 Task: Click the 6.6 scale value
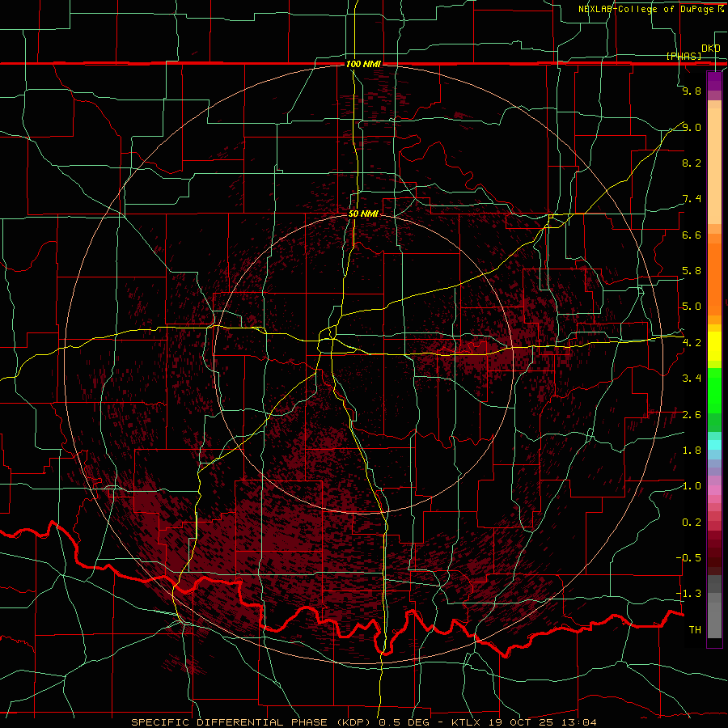click(x=692, y=235)
